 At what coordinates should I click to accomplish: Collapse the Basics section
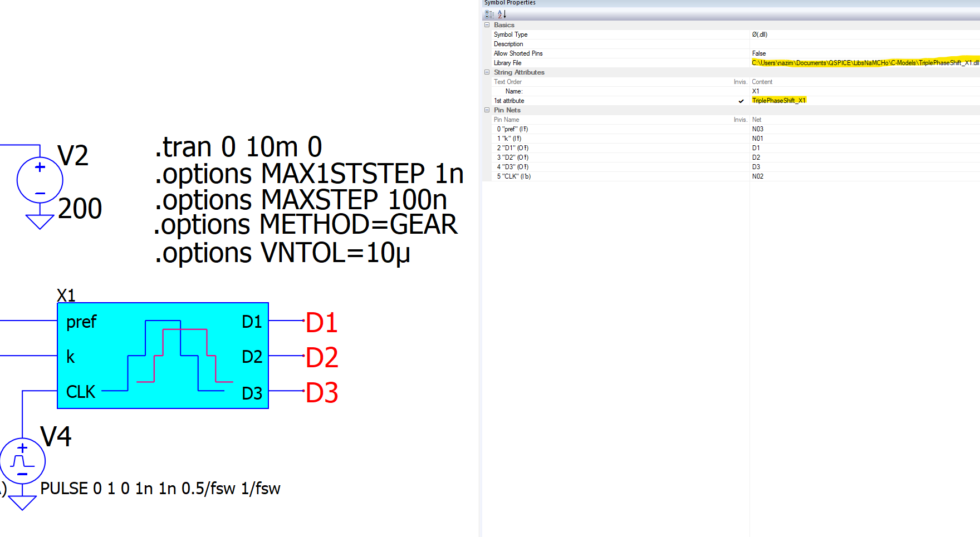click(x=487, y=25)
